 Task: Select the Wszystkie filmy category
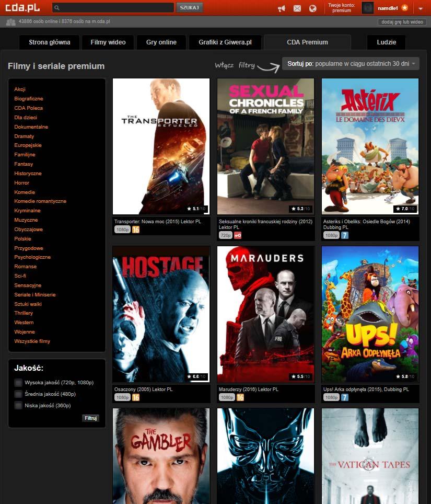[x=32, y=341]
